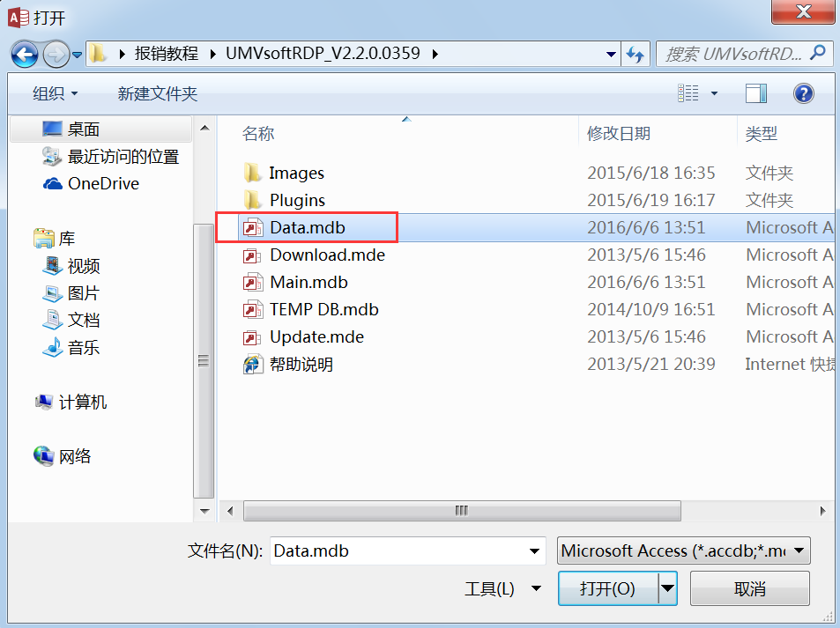The width and height of the screenshot is (840, 628).
Task: Toggle the preview pane icon
Action: (x=756, y=93)
